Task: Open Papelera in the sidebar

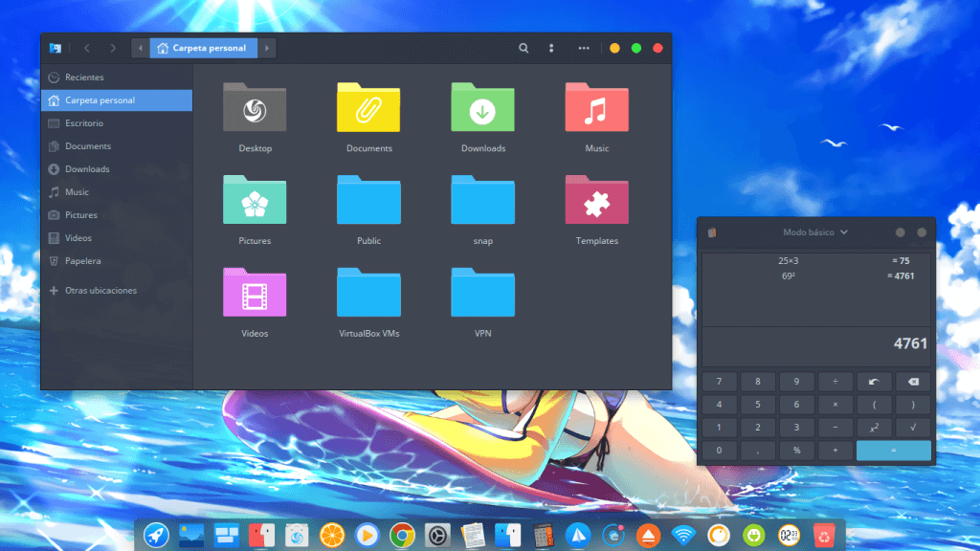Action: (x=116, y=261)
